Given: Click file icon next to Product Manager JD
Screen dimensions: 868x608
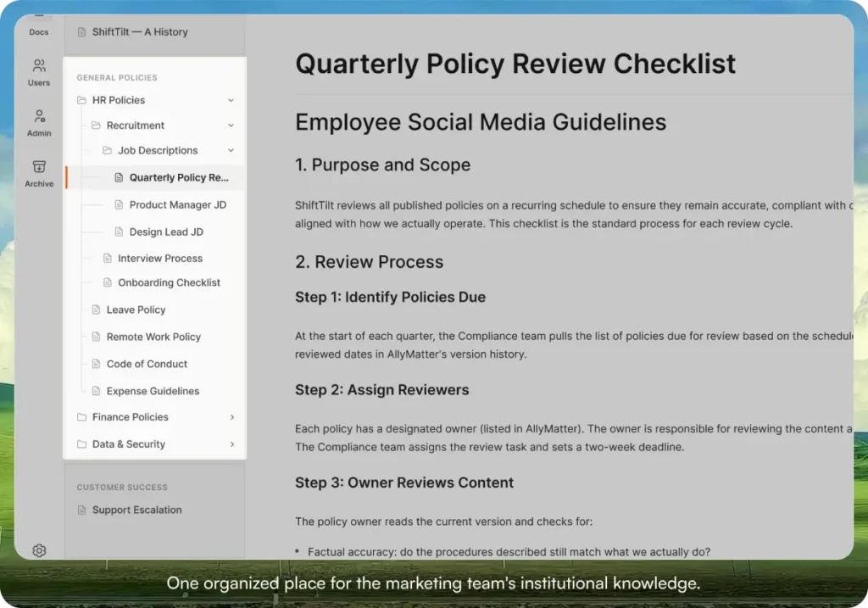Looking at the screenshot, I should (119, 205).
